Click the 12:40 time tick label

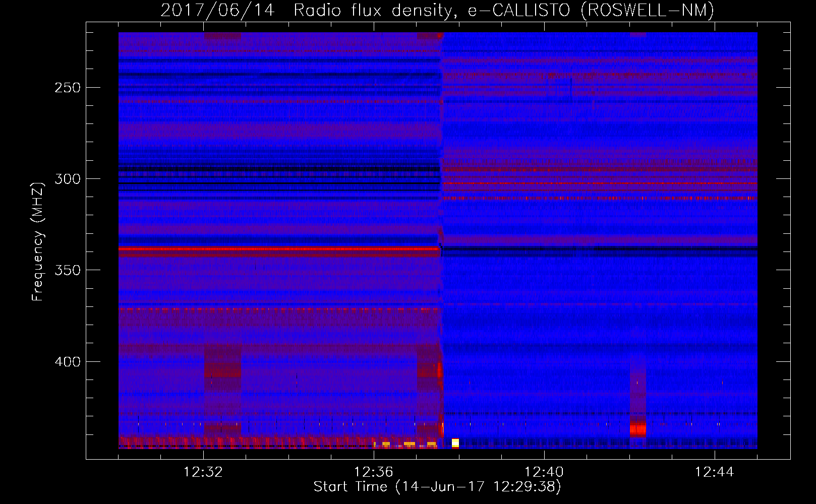(x=544, y=472)
